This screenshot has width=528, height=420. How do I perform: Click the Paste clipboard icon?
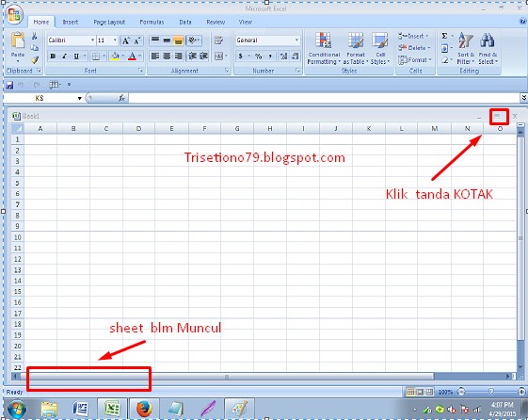[18, 40]
